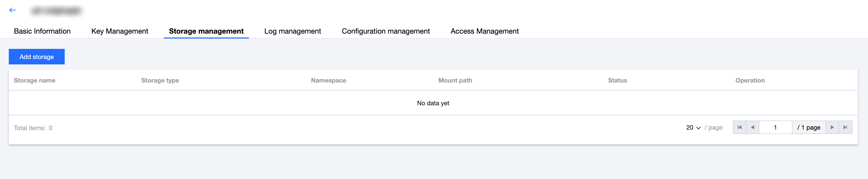The height and width of the screenshot is (179, 868).
Task: Click the Mount path column header
Action: pyautogui.click(x=455, y=80)
